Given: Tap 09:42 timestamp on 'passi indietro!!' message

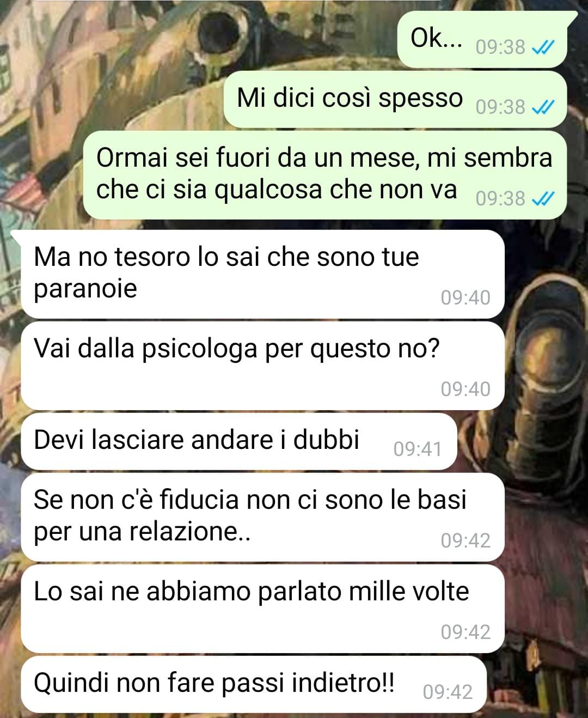Looking at the screenshot, I should coord(448,692).
